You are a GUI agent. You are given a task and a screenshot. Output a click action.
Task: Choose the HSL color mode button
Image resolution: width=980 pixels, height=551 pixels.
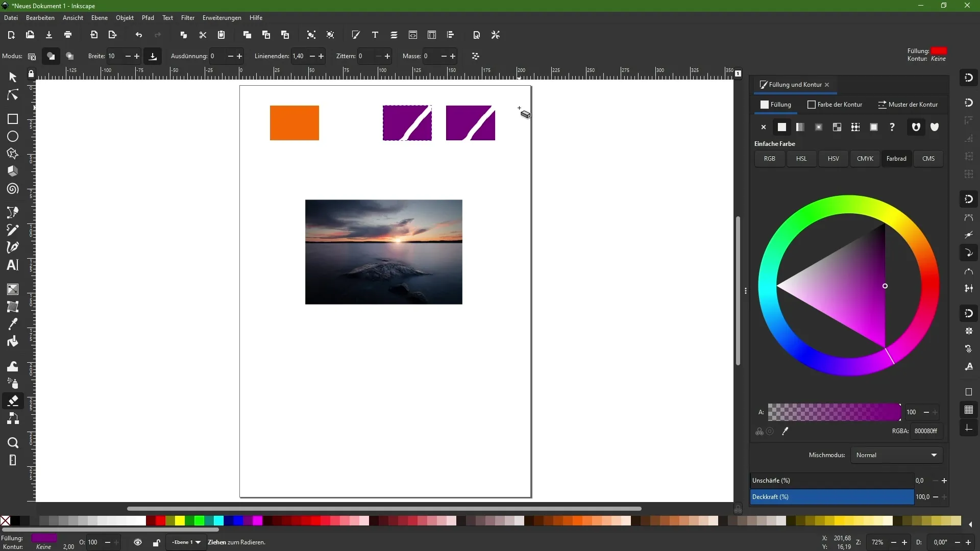801,159
